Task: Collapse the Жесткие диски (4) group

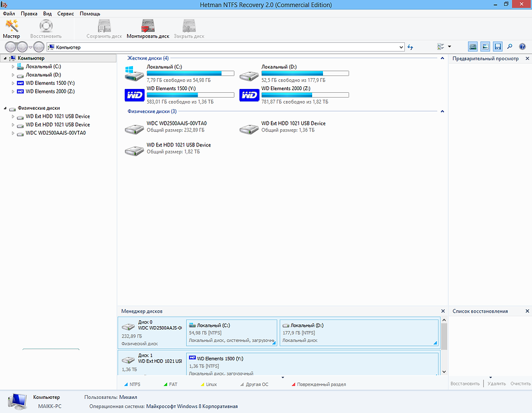Action: (x=442, y=58)
